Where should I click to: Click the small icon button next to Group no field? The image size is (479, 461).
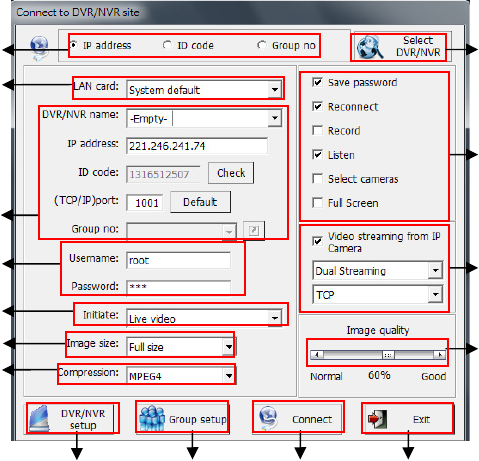point(254,230)
